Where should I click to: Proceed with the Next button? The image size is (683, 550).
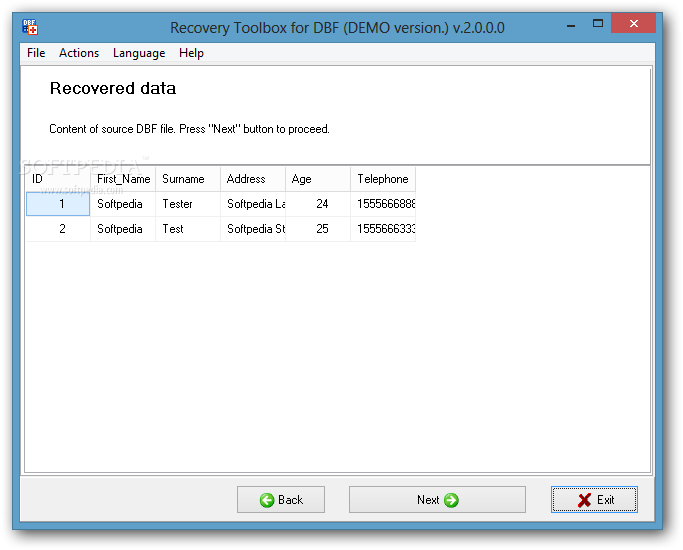[437, 499]
